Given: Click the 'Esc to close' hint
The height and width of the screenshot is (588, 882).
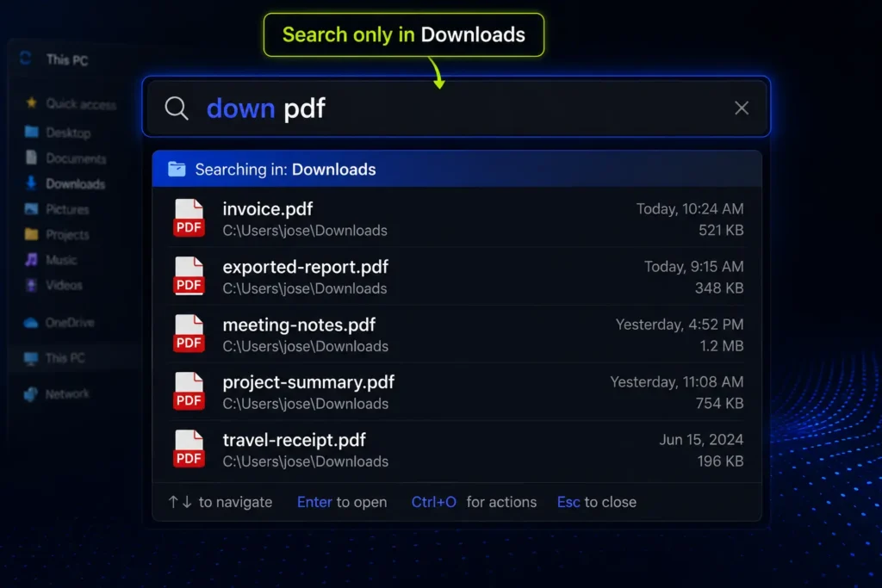Looking at the screenshot, I should (597, 502).
